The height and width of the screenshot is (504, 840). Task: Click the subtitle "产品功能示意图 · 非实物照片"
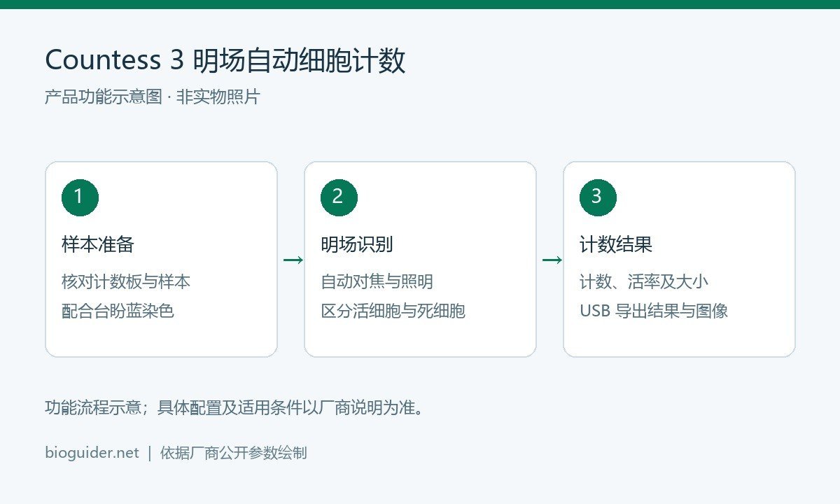(x=152, y=97)
